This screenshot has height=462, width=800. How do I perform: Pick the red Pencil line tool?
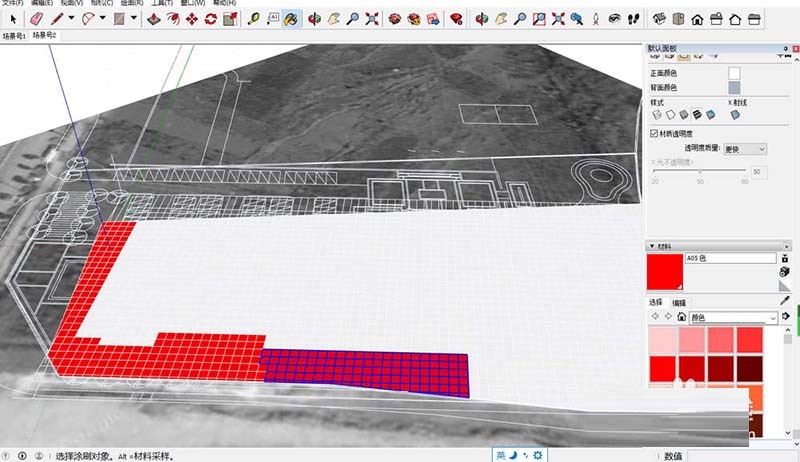[57, 19]
